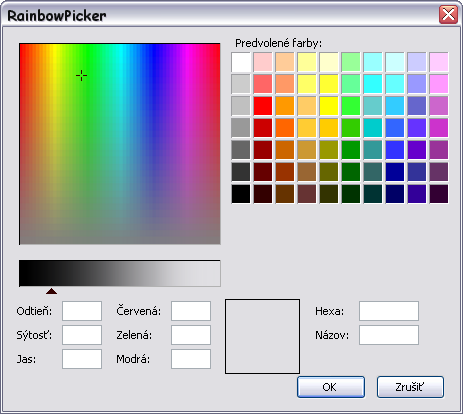Pick the pure yellow preset swatch

click(329, 106)
